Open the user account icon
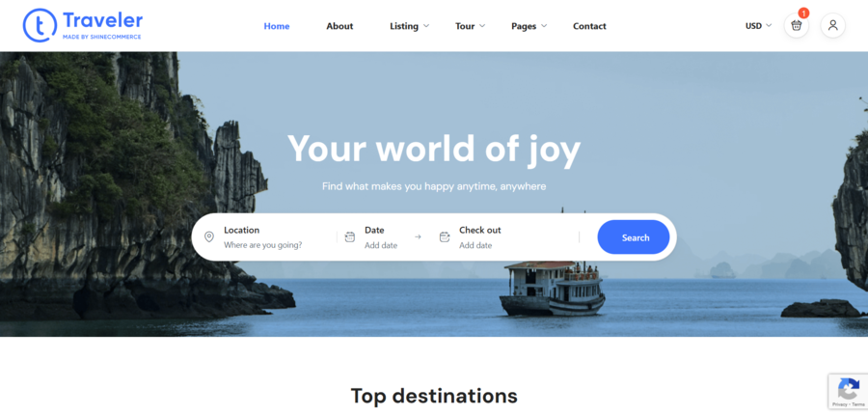Viewport: 868px width, 416px height. coord(833,26)
